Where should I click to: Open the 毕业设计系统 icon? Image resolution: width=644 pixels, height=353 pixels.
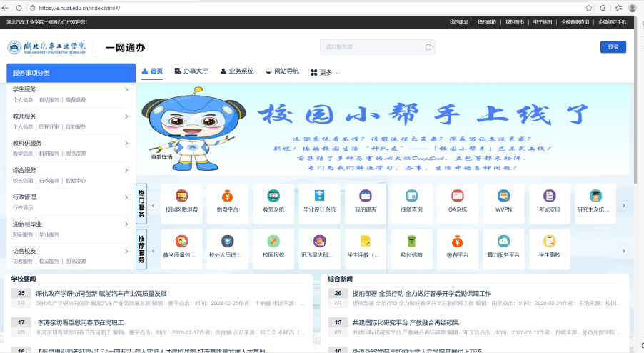319,196
